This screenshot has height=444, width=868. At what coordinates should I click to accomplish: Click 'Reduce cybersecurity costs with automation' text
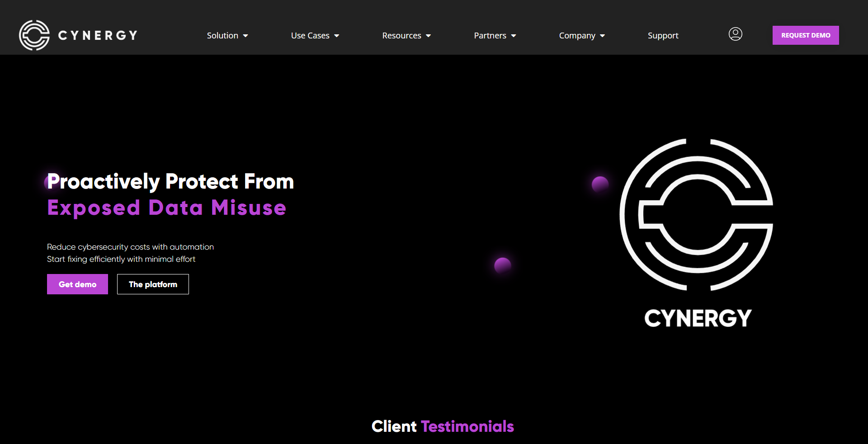pos(130,247)
